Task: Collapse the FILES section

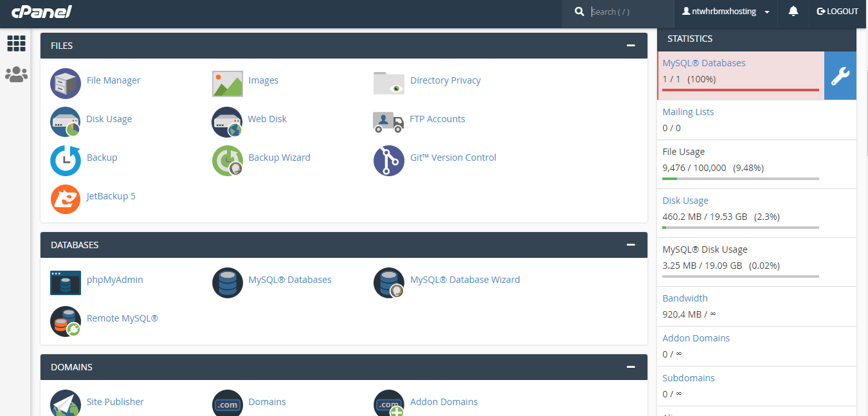Action: click(630, 45)
